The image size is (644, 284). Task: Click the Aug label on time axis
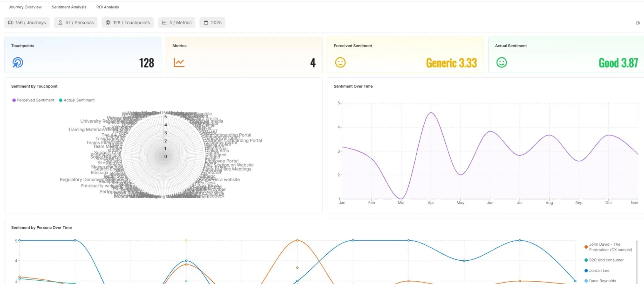pyautogui.click(x=549, y=203)
